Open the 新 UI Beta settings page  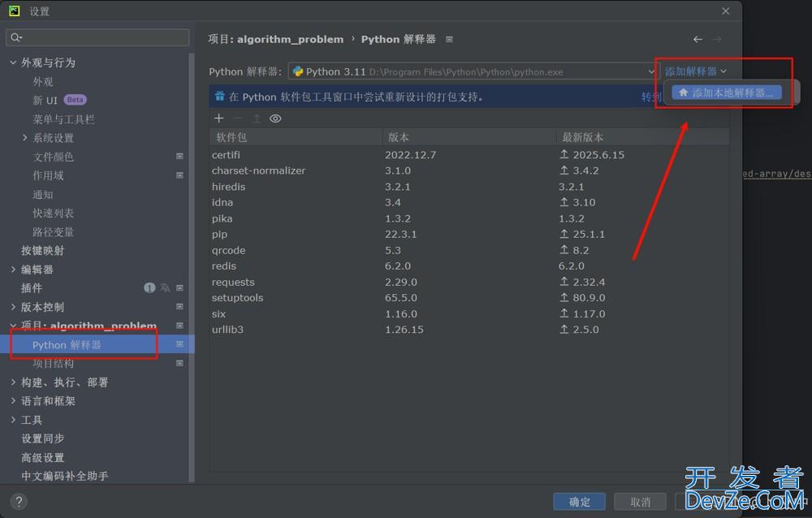(59, 100)
